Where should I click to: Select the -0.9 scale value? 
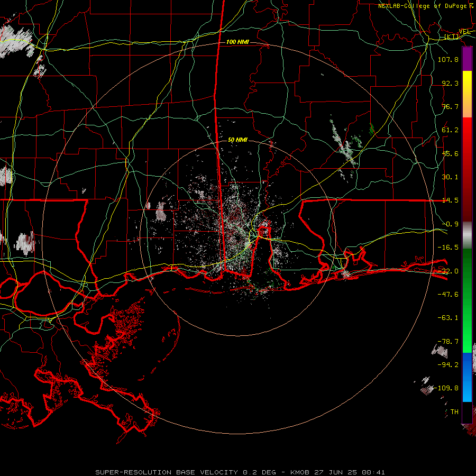coord(450,224)
